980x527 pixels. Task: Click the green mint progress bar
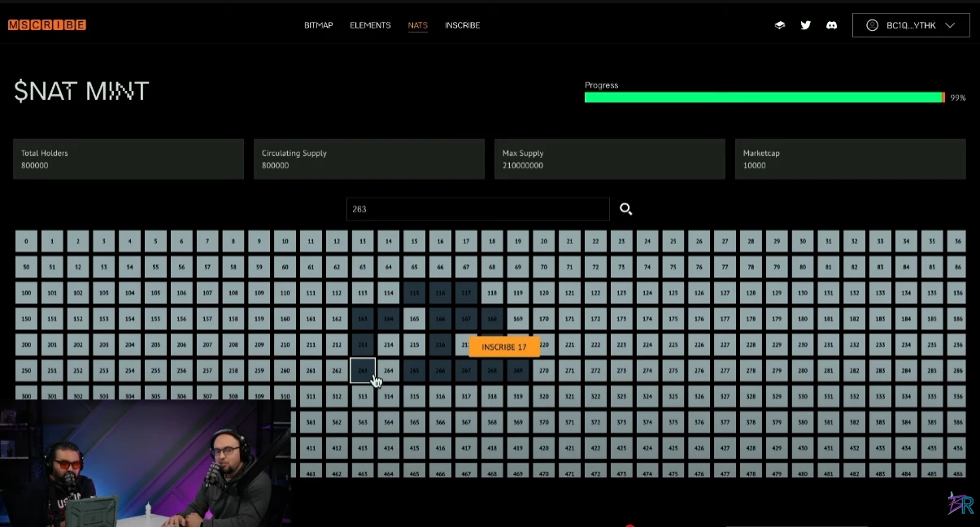pos(763,98)
